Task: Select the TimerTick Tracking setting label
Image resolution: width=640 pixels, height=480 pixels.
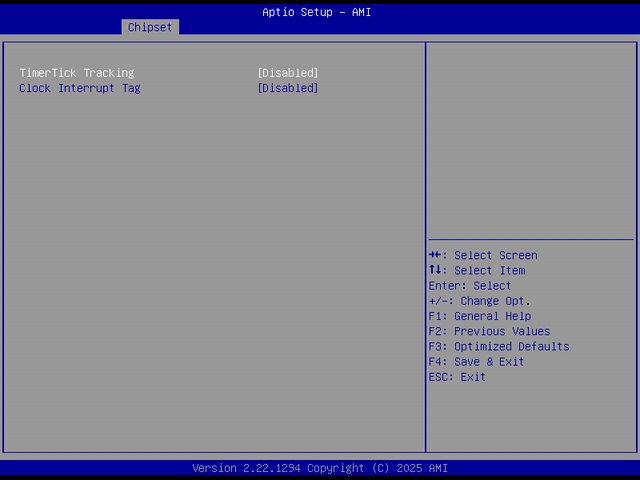Action: click(77, 73)
